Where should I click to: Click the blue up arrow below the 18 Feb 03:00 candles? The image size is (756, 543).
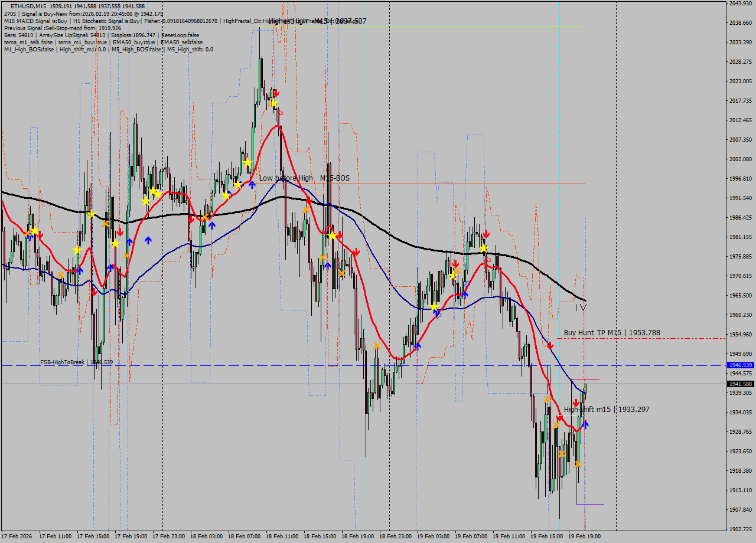click(211, 225)
